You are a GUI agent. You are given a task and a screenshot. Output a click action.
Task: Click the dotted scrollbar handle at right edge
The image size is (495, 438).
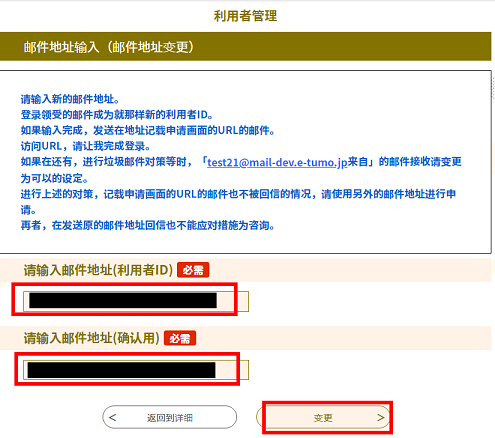coord(493,87)
